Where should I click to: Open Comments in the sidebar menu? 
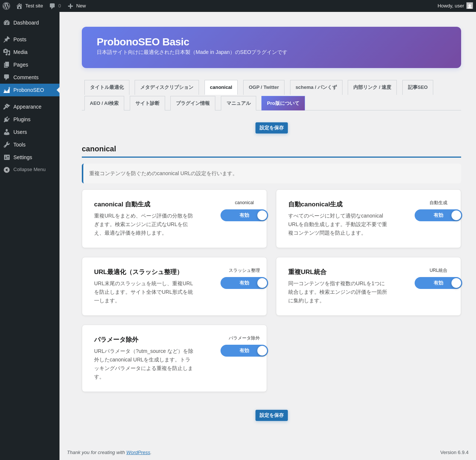pyautogui.click(x=30, y=77)
